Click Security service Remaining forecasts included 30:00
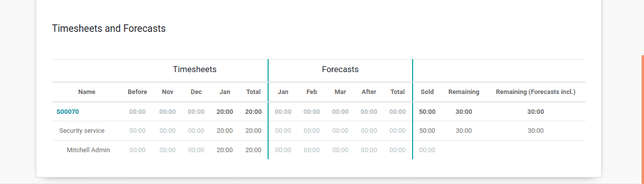This screenshot has height=184, width=644. point(536,131)
